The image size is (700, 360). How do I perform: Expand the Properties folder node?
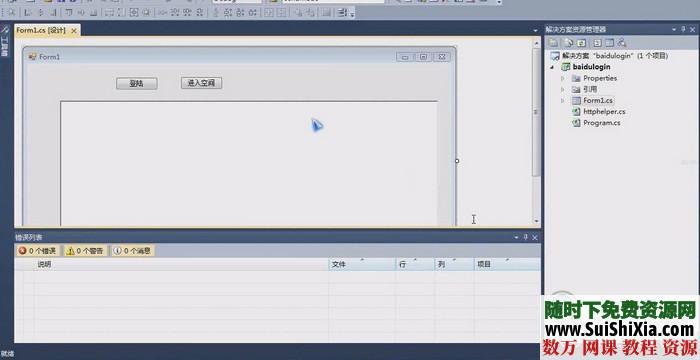[x=562, y=78]
